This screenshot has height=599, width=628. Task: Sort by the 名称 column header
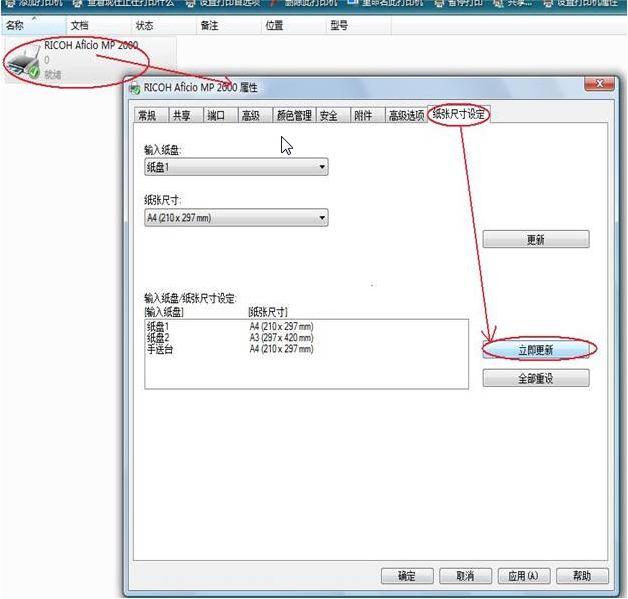[x=20, y=24]
